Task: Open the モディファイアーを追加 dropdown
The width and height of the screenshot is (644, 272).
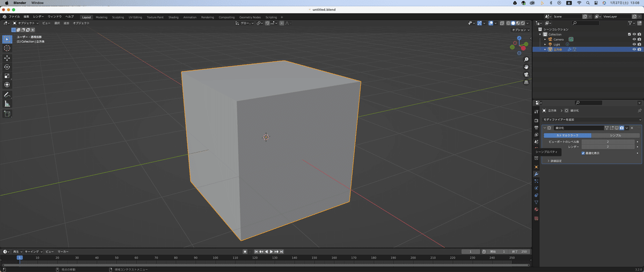Action: pyautogui.click(x=591, y=119)
